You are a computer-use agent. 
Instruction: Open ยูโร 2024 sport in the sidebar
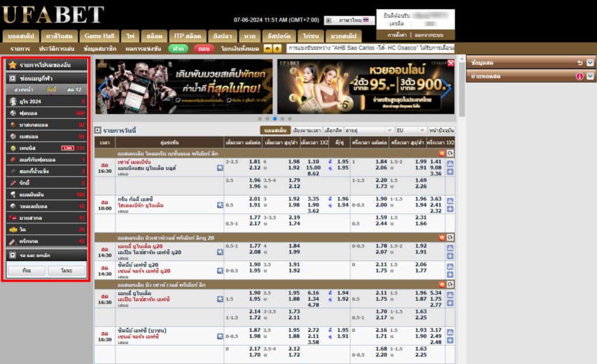click(46, 101)
